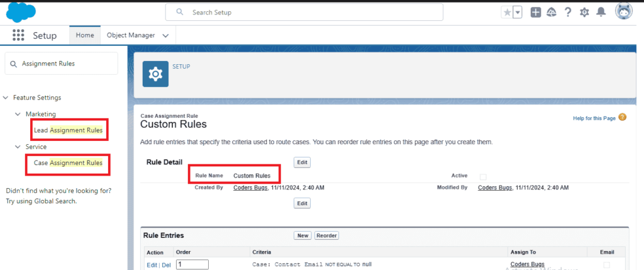Click the Setup app name label
Screen dimensions: 644x270
45,35
